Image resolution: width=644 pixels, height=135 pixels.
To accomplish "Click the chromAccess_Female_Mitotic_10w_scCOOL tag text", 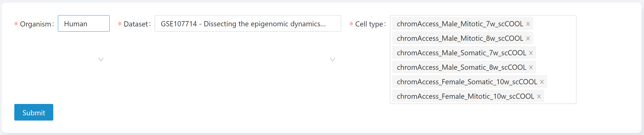I will (x=465, y=96).
